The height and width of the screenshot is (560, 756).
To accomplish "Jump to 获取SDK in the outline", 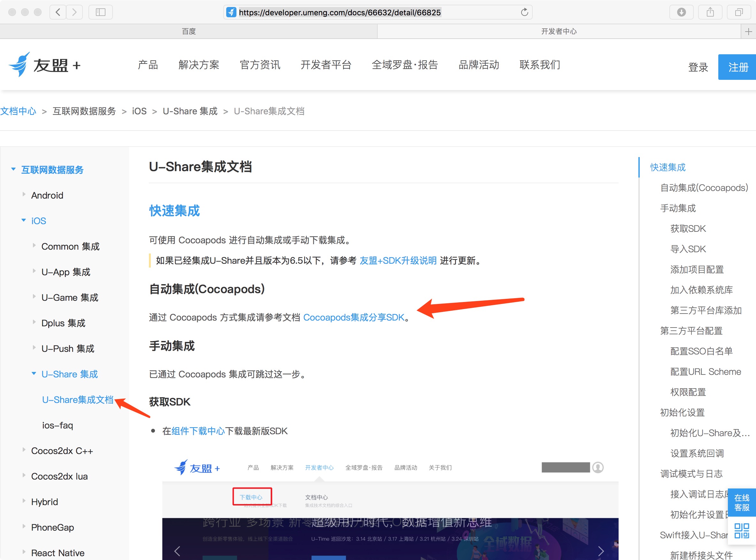I will click(x=688, y=229).
